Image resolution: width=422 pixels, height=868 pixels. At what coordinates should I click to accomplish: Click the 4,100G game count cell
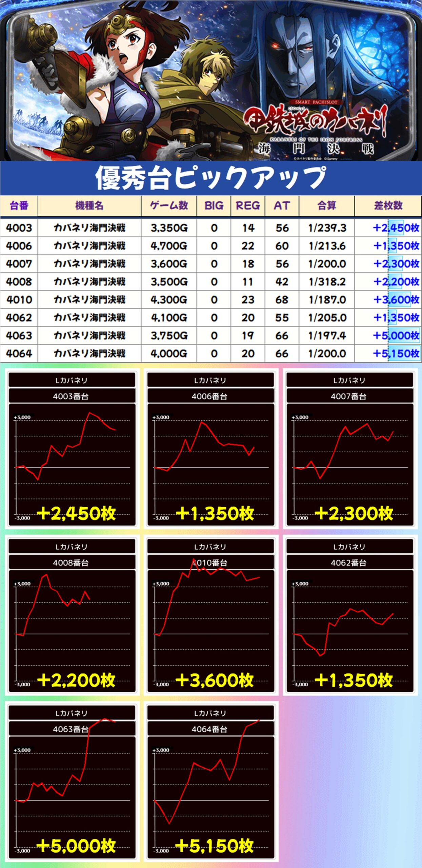click(x=169, y=318)
